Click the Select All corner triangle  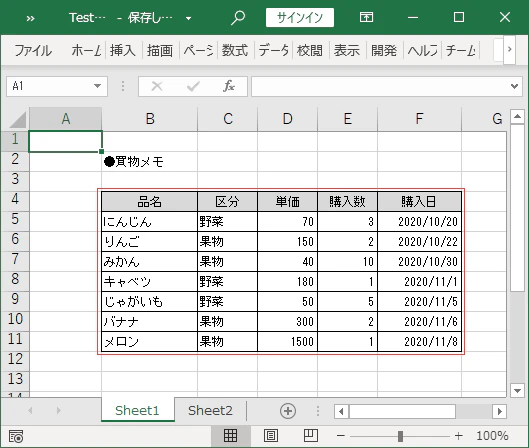[17, 119]
